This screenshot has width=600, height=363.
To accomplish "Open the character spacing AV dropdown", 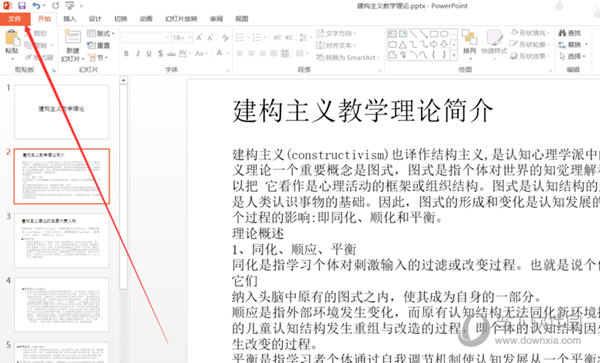I will (184, 54).
